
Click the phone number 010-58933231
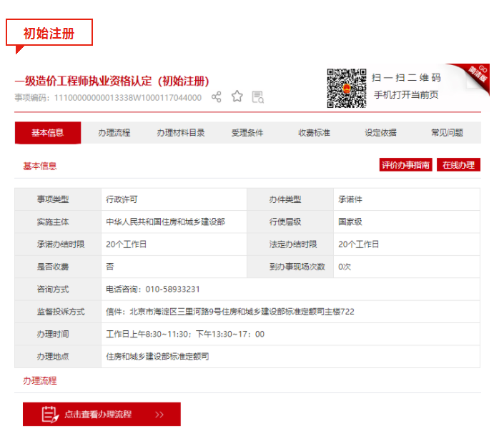pyautogui.click(x=172, y=289)
